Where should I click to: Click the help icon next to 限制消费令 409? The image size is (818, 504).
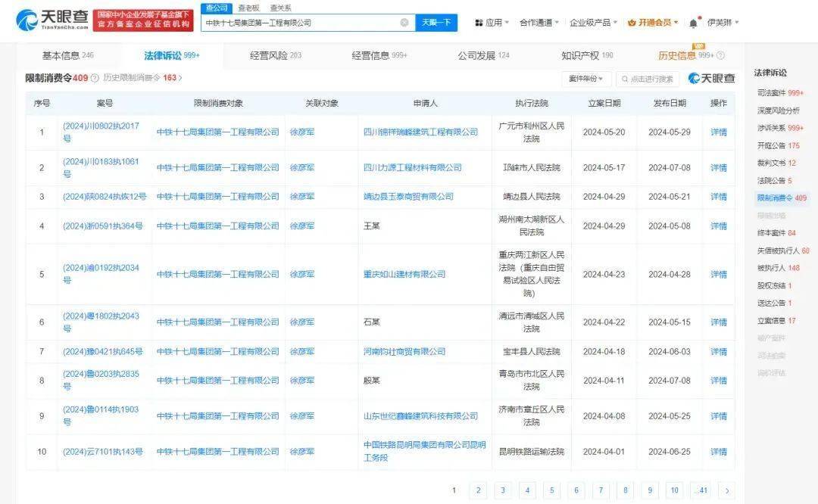[x=95, y=78]
